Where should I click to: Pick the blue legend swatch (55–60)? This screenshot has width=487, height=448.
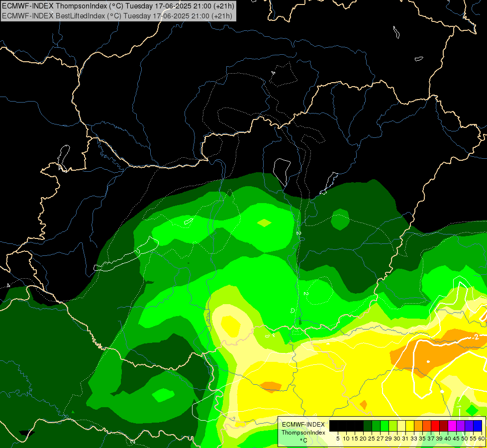pyautogui.click(x=478, y=426)
